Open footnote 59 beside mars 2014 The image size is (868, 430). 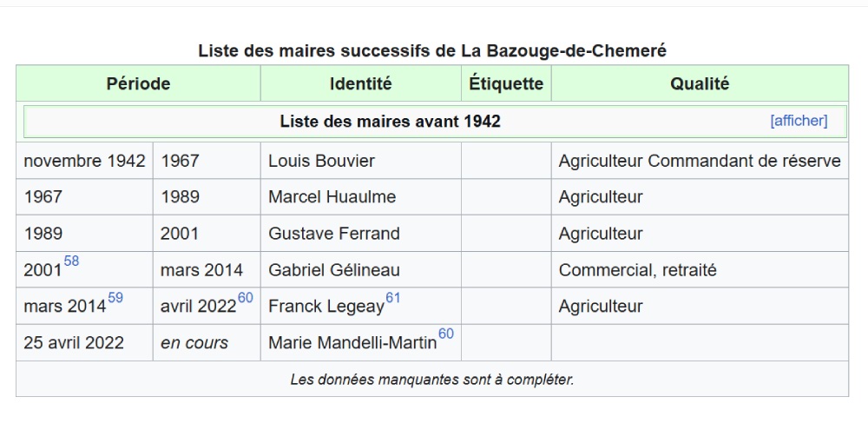115,298
